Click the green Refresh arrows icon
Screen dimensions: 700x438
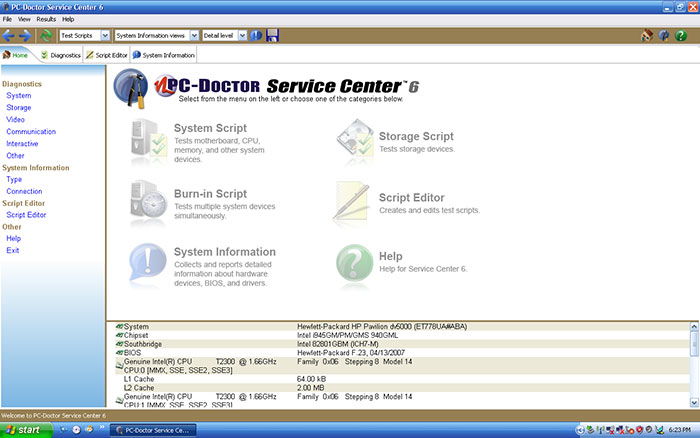point(46,35)
